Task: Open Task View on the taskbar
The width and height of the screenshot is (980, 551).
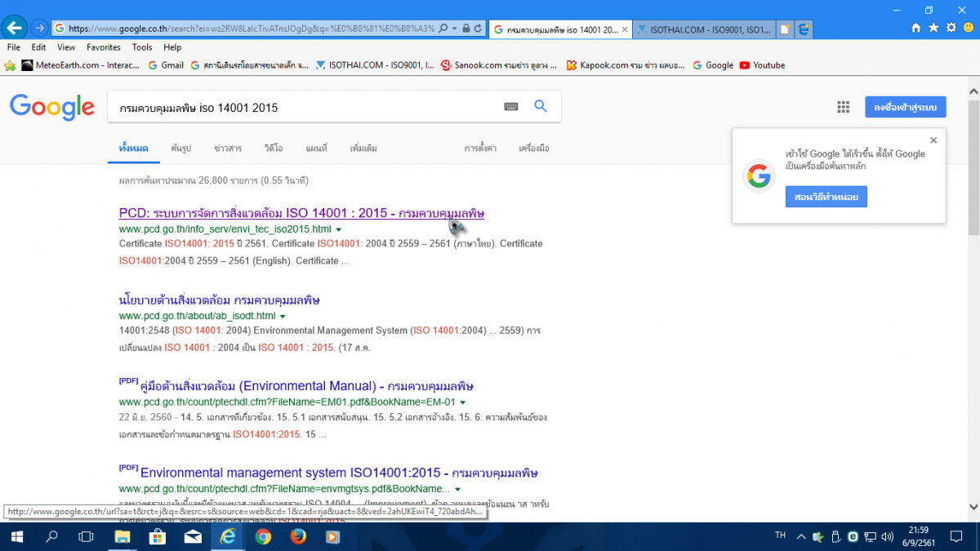Action: (x=86, y=536)
